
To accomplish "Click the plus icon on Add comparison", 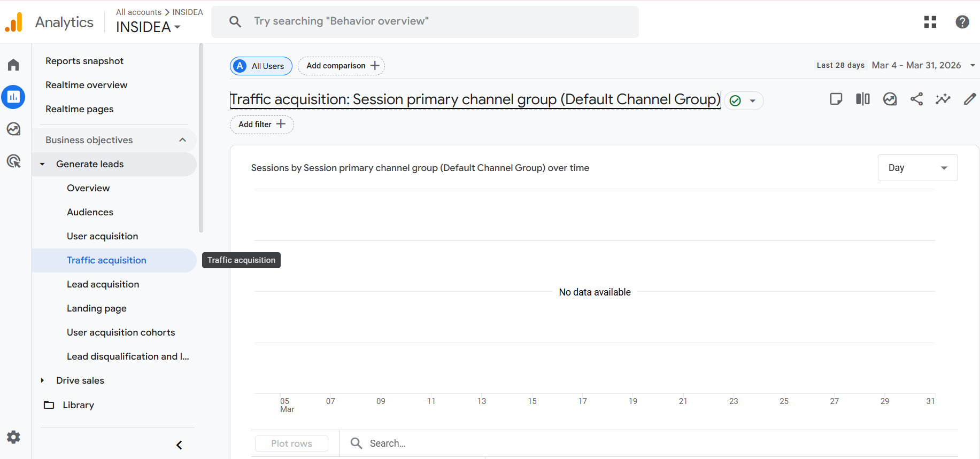I will [x=375, y=66].
